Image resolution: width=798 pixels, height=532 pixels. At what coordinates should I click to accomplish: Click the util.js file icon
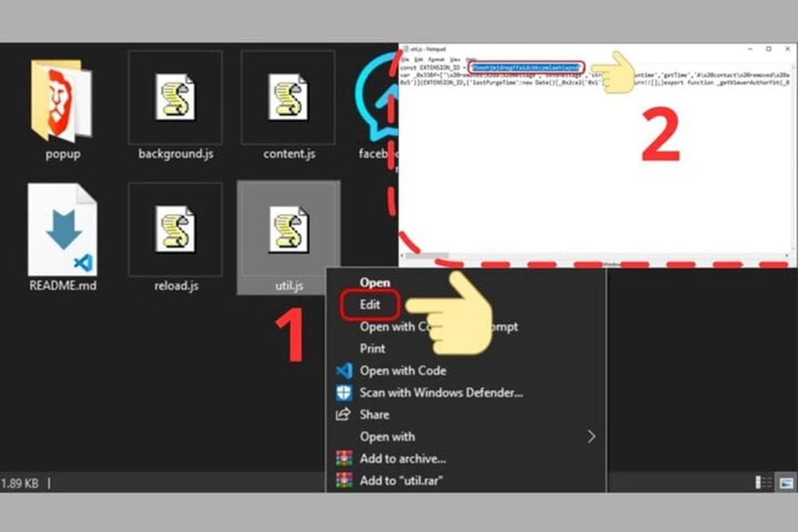pos(287,230)
